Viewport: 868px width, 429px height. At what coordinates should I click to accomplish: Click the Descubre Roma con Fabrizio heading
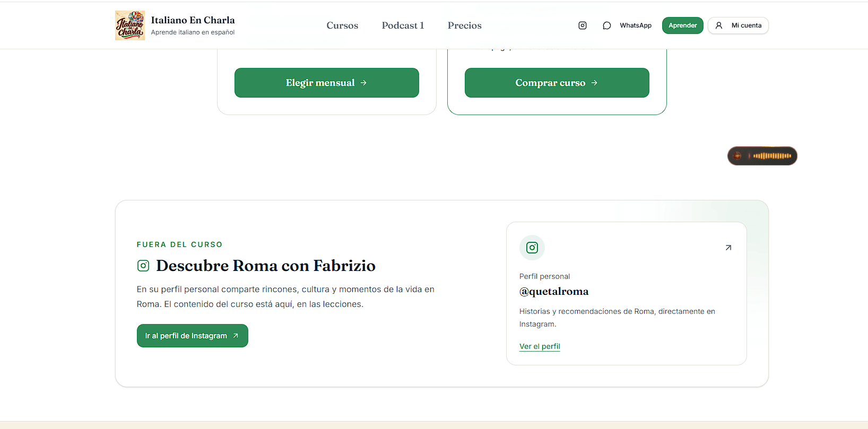click(266, 266)
